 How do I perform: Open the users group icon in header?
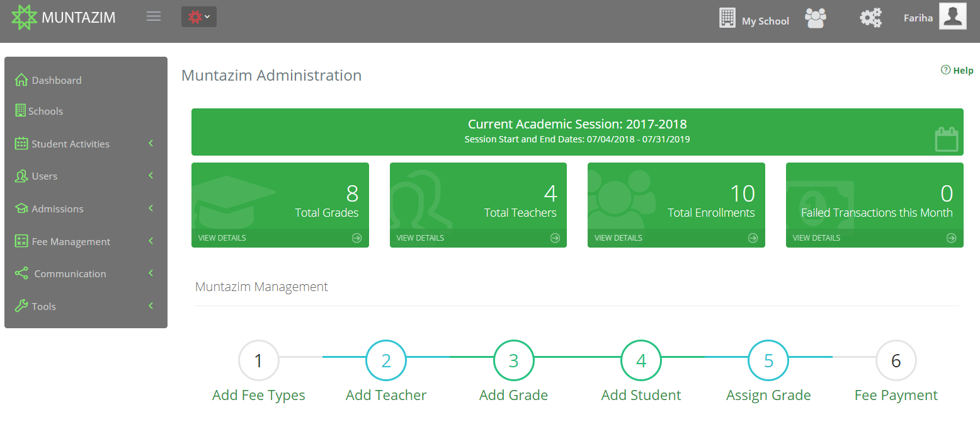pos(816,18)
